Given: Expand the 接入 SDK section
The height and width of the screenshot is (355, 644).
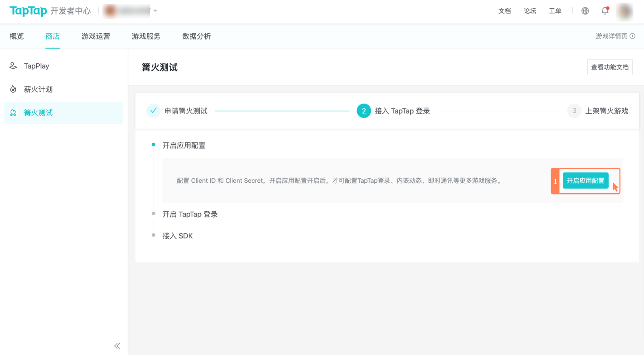Looking at the screenshot, I should pos(177,236).
